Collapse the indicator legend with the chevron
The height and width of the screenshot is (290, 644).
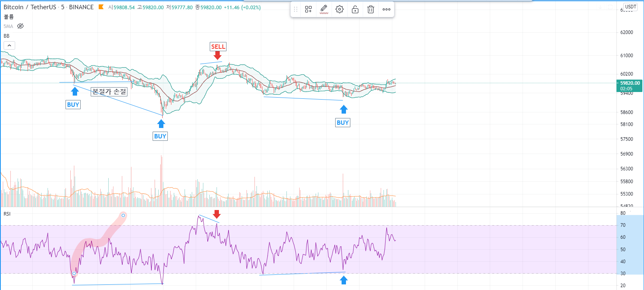pyautogui.click(x=9, y=45)
